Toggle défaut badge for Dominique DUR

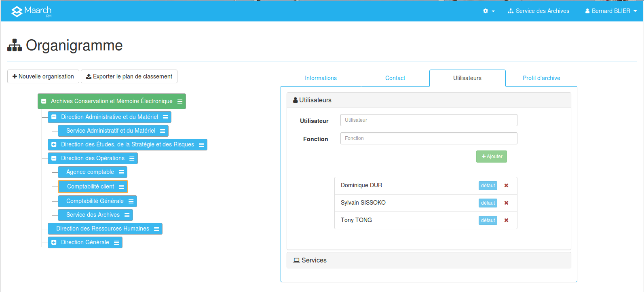(488, 186)
